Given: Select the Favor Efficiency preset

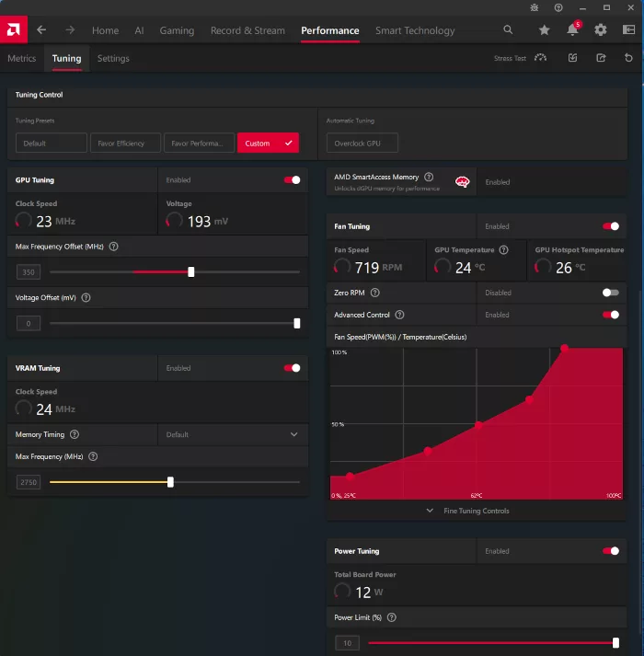Looking at the screenshot, I should [x=125, y=144].
